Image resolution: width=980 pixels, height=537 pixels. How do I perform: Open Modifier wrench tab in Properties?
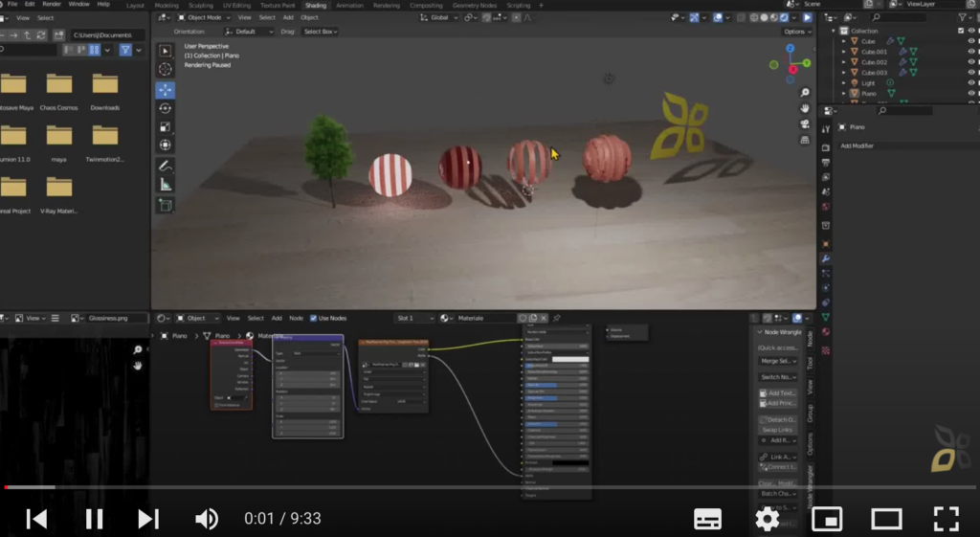826,258
